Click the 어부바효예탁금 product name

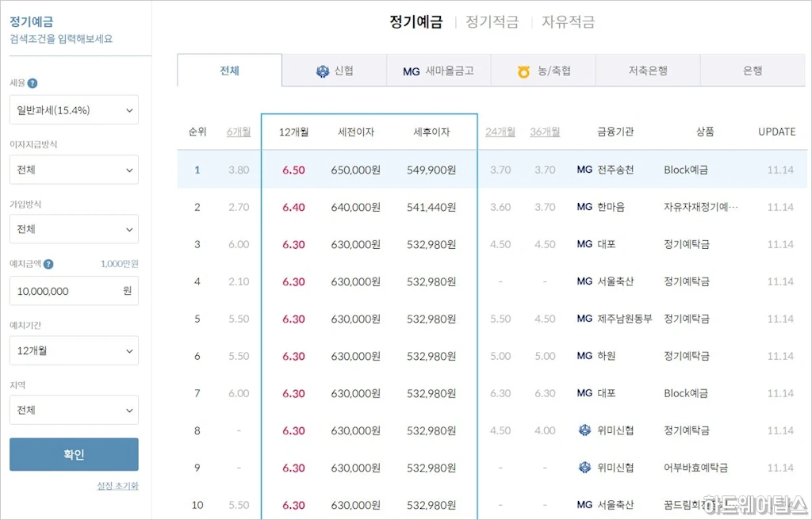[696, 467]
